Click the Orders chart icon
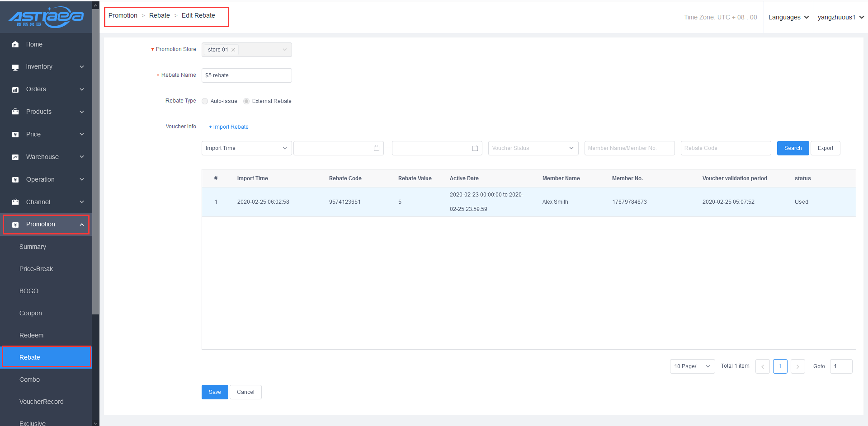The image size is (868, 426). 15,89
